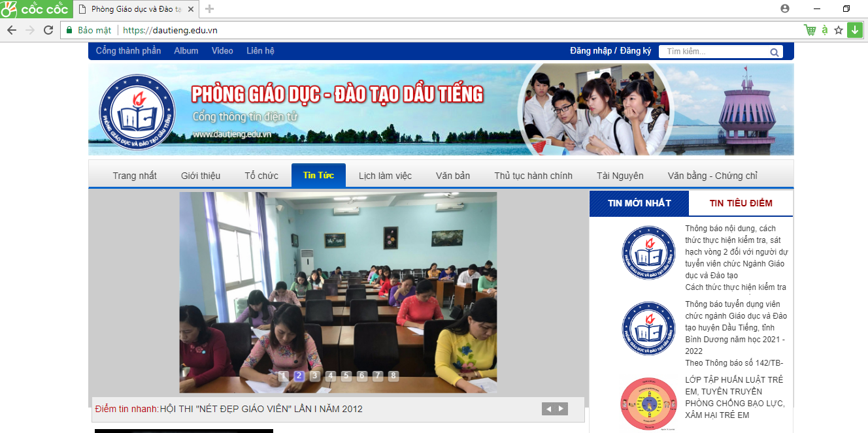
Task: Click the user profile icon in title bar
Action: pos(785,8)
